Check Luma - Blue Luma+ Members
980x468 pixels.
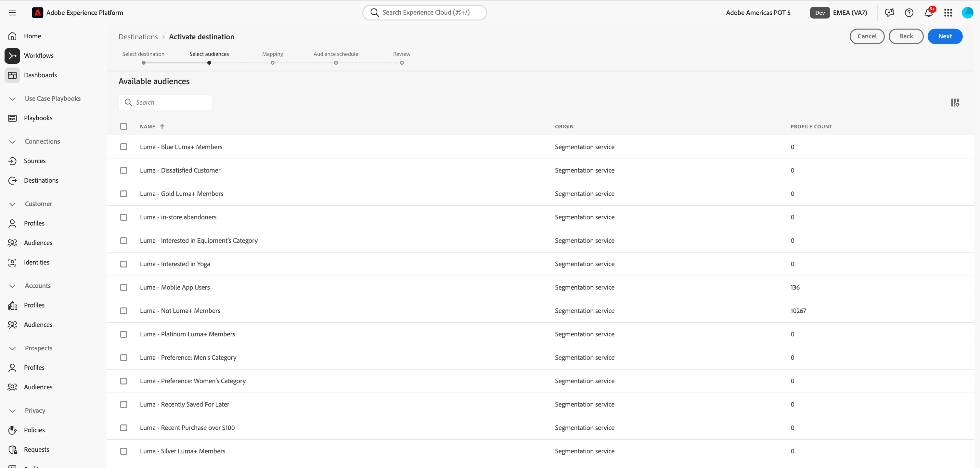click(124, 147)
